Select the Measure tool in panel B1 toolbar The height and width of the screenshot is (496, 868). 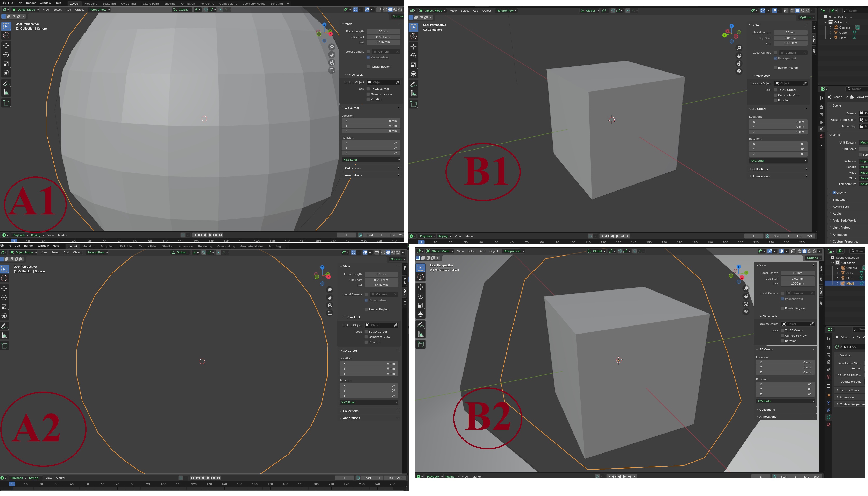point(413,94)
